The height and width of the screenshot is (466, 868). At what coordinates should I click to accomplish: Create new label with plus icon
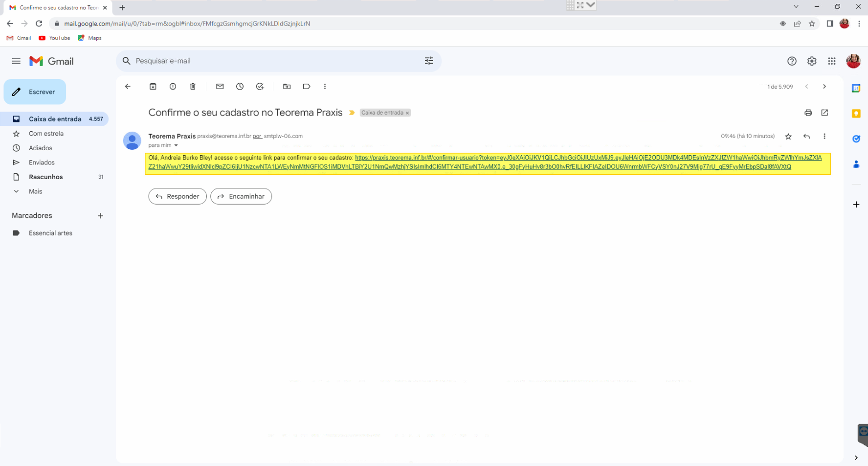pos(100,216)
